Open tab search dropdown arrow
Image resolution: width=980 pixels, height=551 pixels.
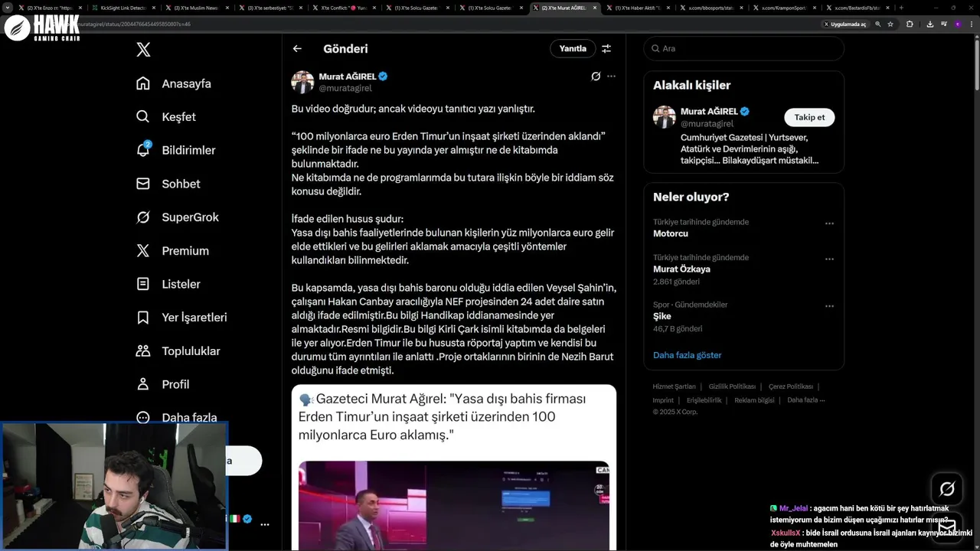coord(8,8)
